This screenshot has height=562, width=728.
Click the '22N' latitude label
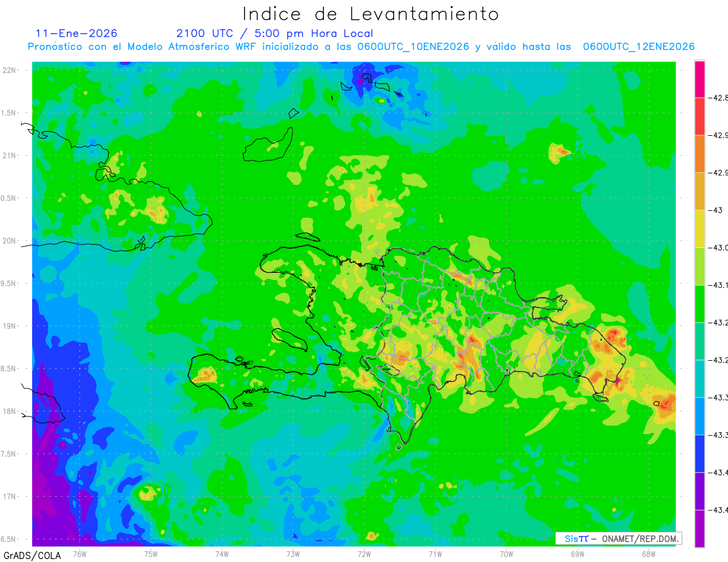click(9, 70)
